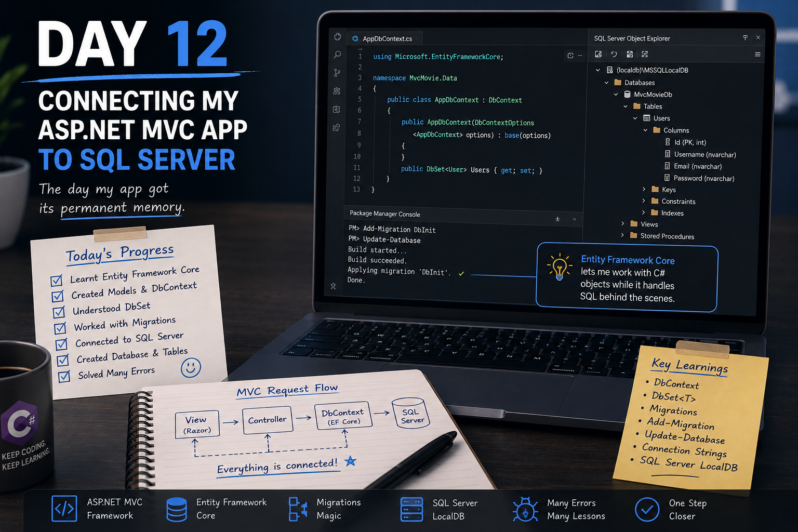Click the code brackets ASP.NET MVC Framework icon
The height and width of the screenshot is (532, 798).
[64, 509]
